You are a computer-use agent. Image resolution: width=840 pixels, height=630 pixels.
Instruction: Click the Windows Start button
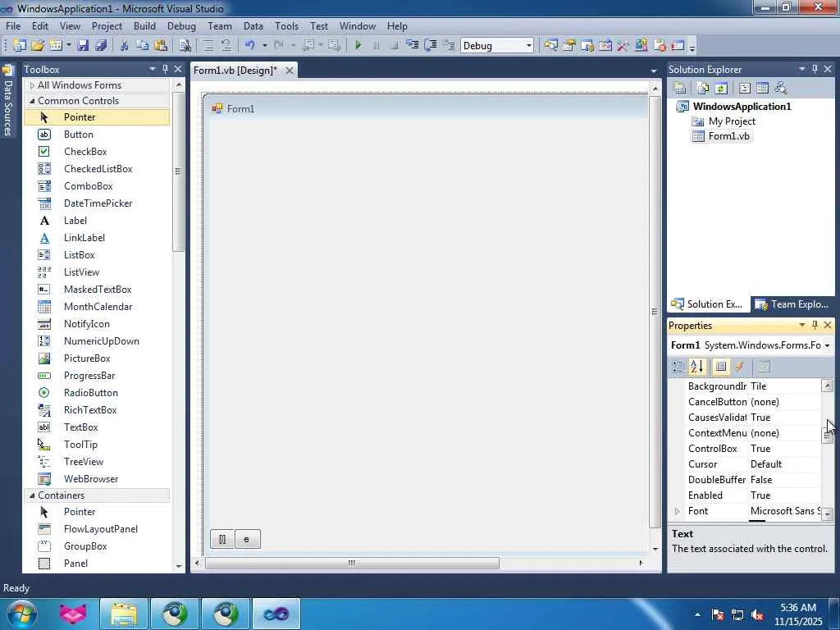pos(22,614)
